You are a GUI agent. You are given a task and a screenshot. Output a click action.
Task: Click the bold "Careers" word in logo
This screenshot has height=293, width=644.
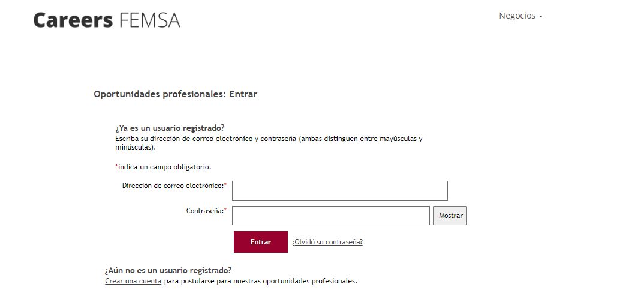tap(73, 20)
